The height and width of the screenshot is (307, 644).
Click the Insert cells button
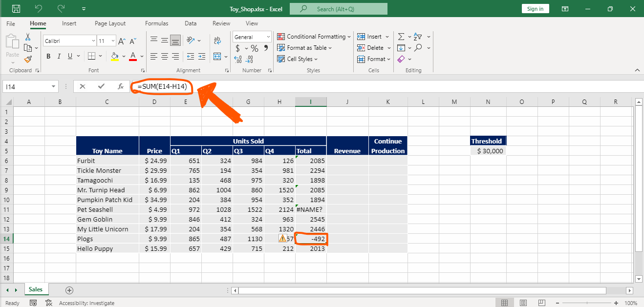(373, 37)
